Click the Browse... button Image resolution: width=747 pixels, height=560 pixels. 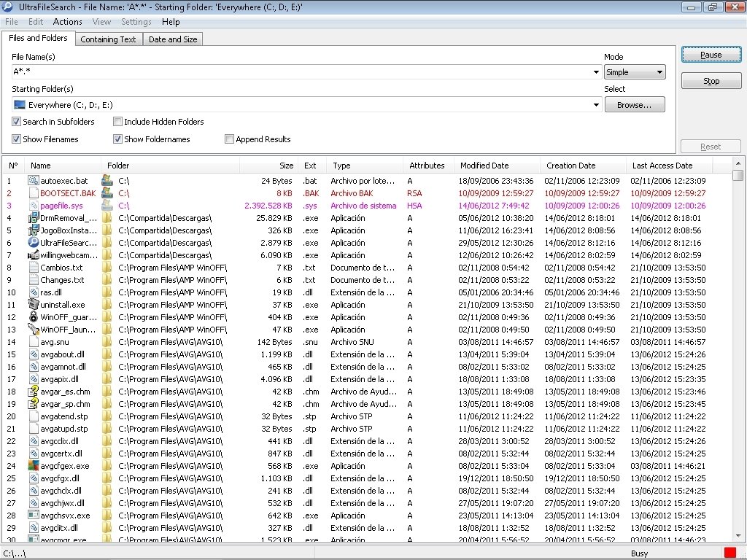pos(635,105)
